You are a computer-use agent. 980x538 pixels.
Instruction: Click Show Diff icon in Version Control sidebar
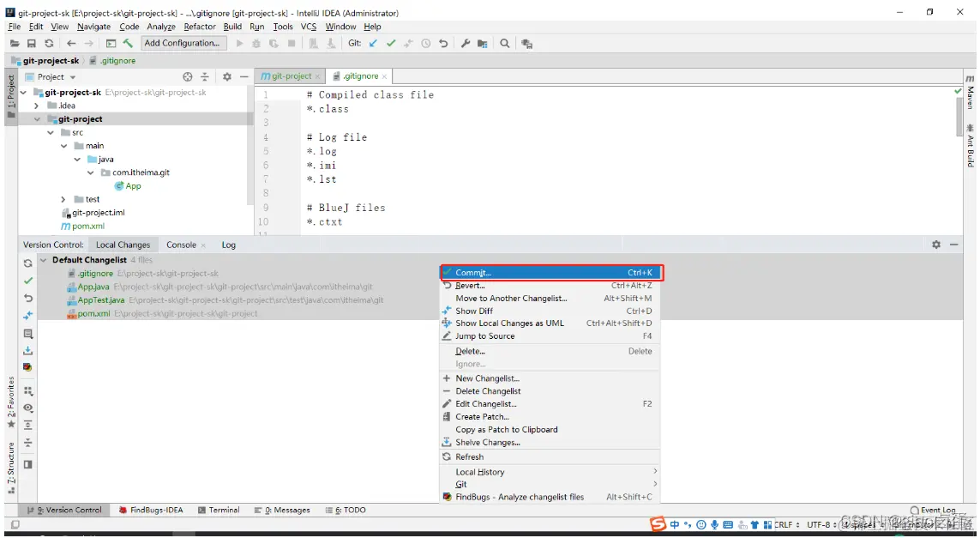28,315
